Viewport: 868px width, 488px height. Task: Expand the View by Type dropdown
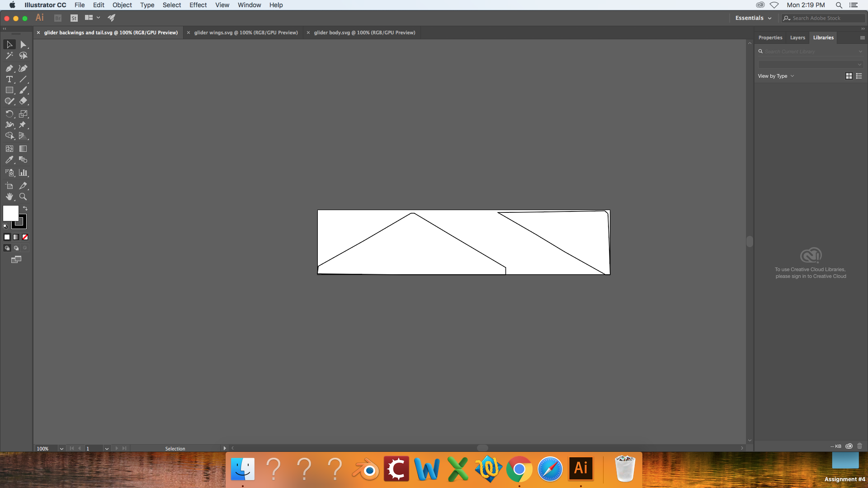[775, 75]
